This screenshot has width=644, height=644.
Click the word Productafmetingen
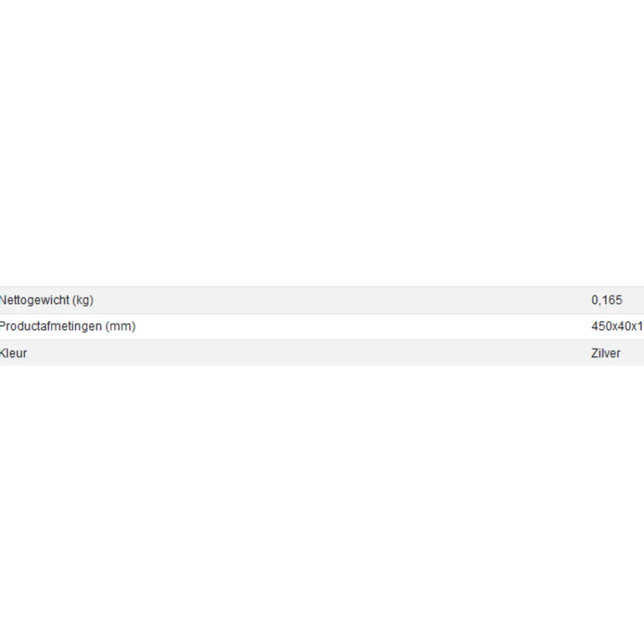pos(51,326)
